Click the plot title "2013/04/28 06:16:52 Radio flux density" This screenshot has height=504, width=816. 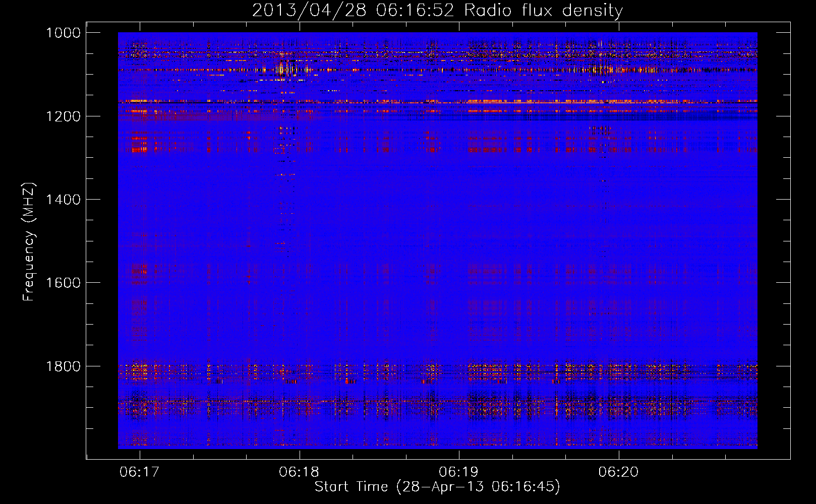(x=437, y=10)
